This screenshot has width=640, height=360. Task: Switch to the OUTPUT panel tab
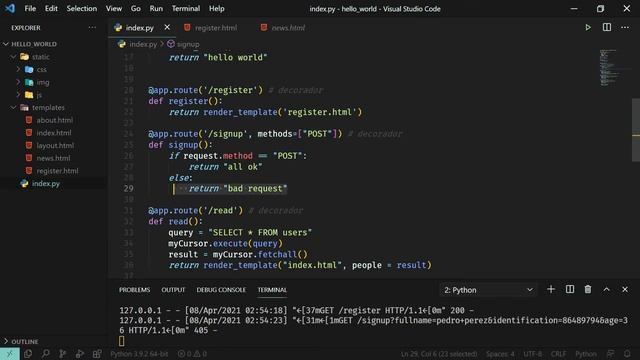pyautogui.click(x=173, y=290)
